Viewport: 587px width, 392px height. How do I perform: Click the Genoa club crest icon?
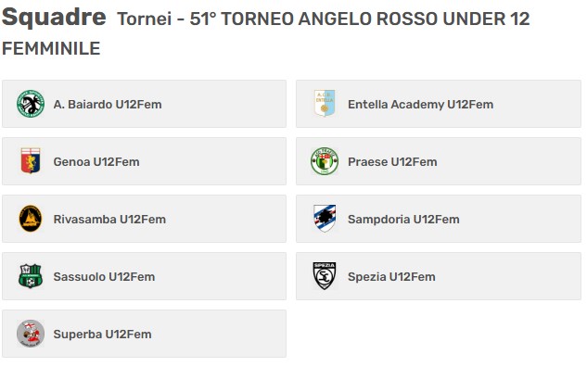pyautogui.click(x=31, y=161)
